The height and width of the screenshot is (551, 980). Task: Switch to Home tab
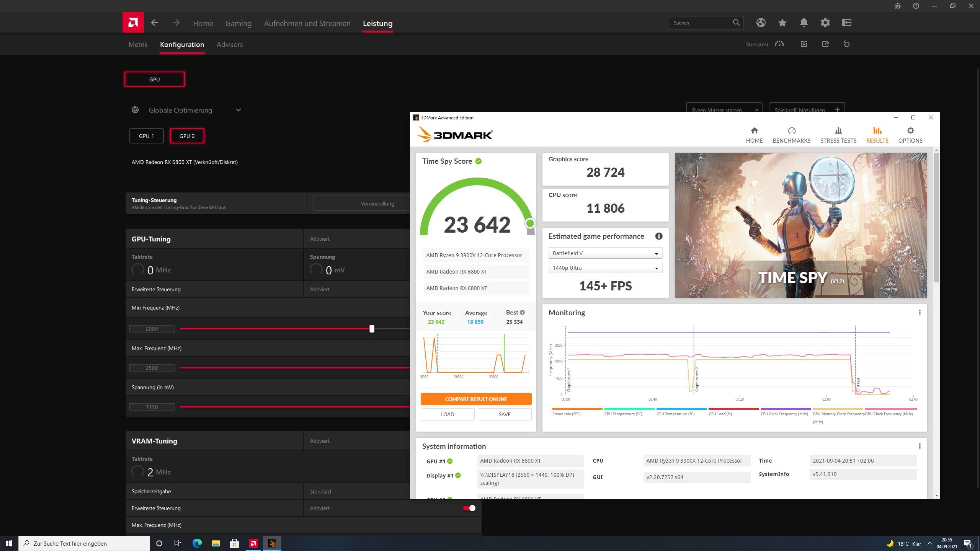coord(203,23)
